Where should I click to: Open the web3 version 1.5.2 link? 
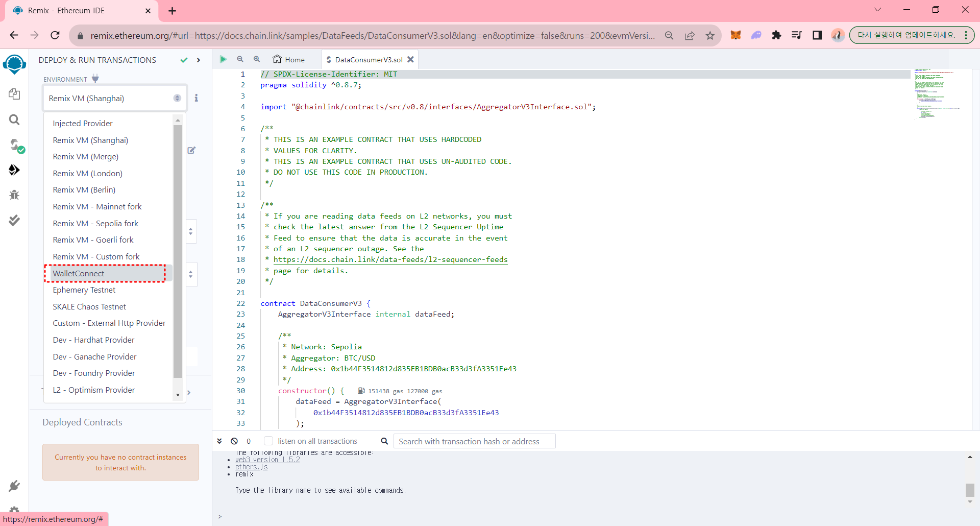point(267,460)
